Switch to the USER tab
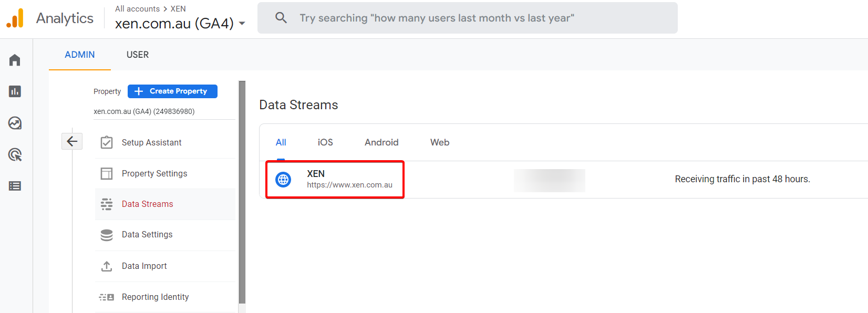Image resolution: width=868 pixels, height=313 pixels. (138, 55)
